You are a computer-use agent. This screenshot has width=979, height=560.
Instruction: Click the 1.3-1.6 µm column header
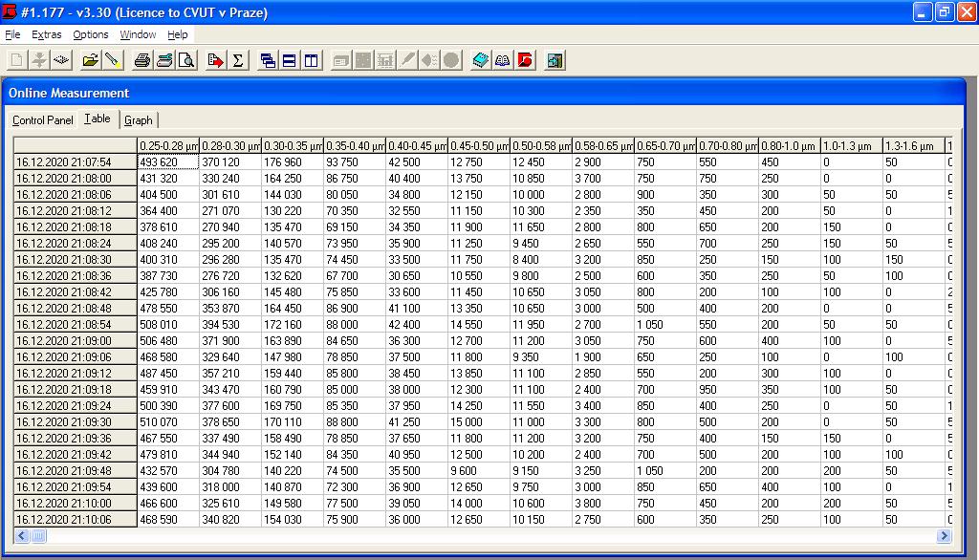pos(914,146)
